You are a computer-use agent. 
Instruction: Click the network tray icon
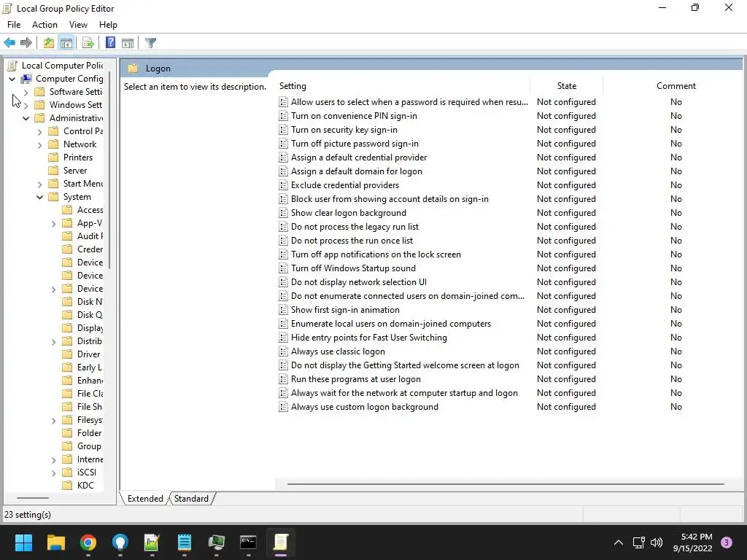pyautogui.click(x=638, y=542)
